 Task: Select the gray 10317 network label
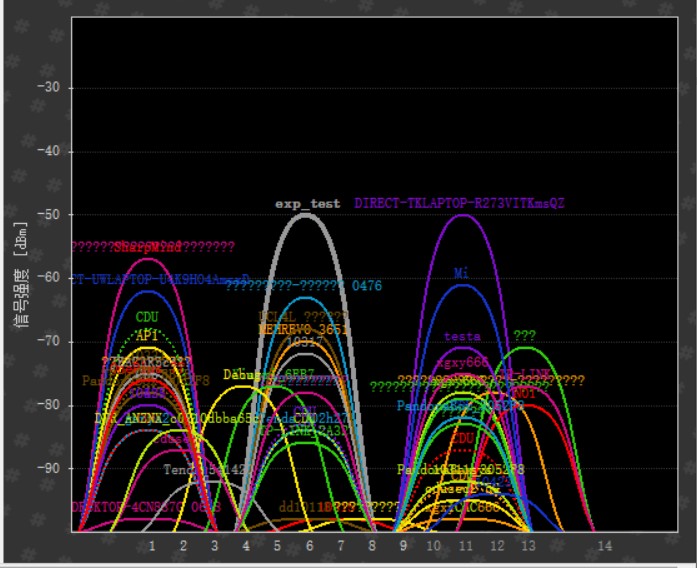point(305,341)
